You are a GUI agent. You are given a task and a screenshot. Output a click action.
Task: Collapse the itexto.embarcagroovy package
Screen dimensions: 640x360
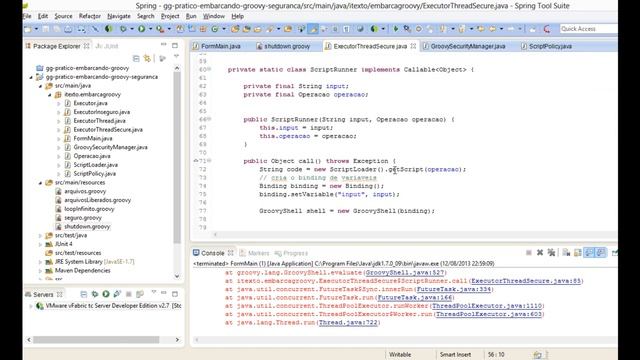coord(49,95)
